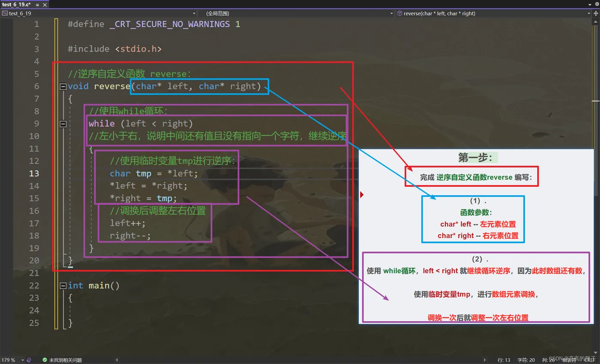Click the CRLF line ending indicator
This screenshot has height=364, width=600.
point(589,360)
